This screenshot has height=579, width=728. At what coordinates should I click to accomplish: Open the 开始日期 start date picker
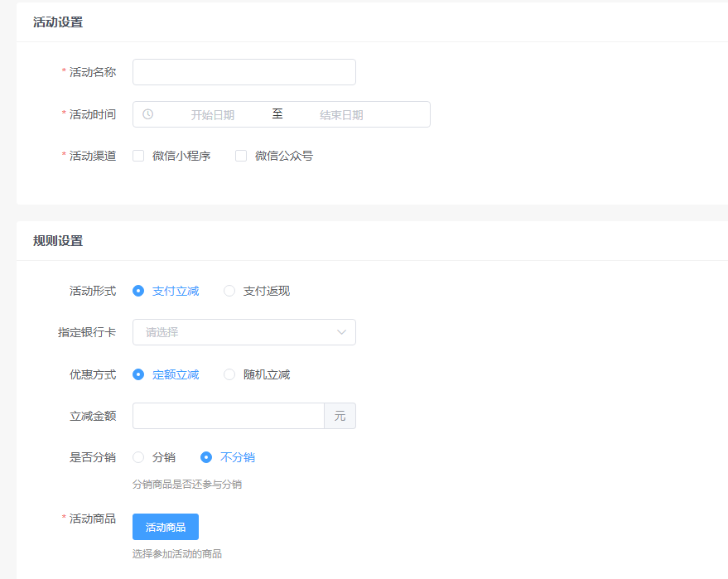[213, 114]
